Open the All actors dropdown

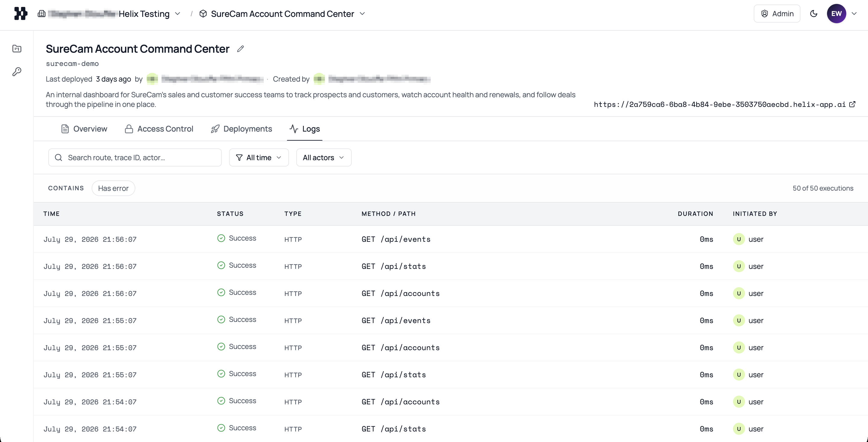click(x=324, y=157)
